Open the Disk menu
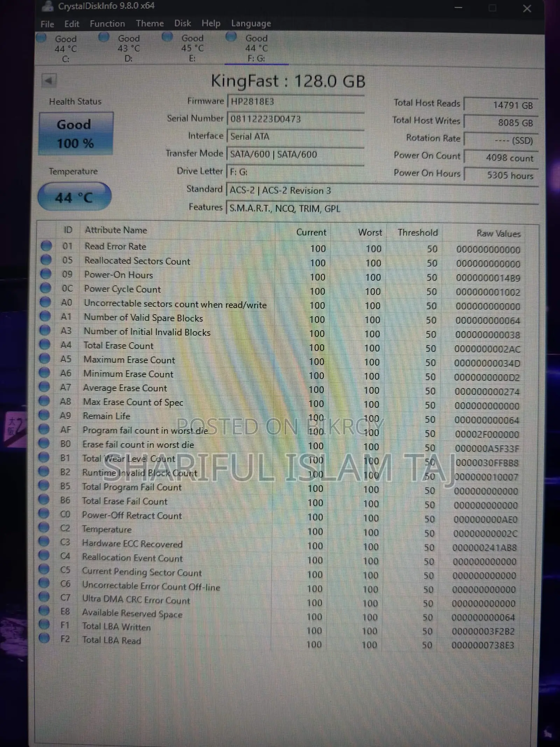 [182, 23]
